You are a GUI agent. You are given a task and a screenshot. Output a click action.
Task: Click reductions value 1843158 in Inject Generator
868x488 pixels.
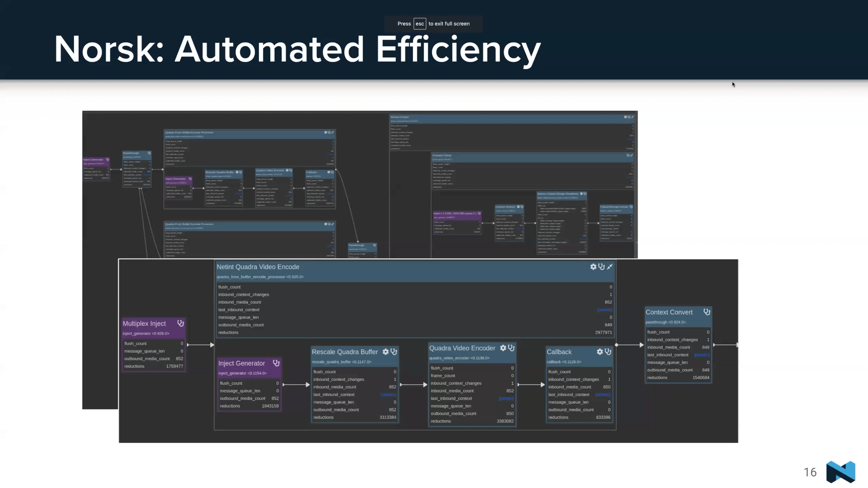[x=270, y=406]
